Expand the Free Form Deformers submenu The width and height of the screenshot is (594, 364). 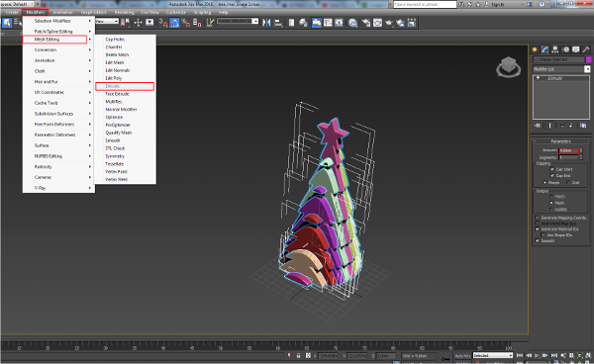click(58, 124)
